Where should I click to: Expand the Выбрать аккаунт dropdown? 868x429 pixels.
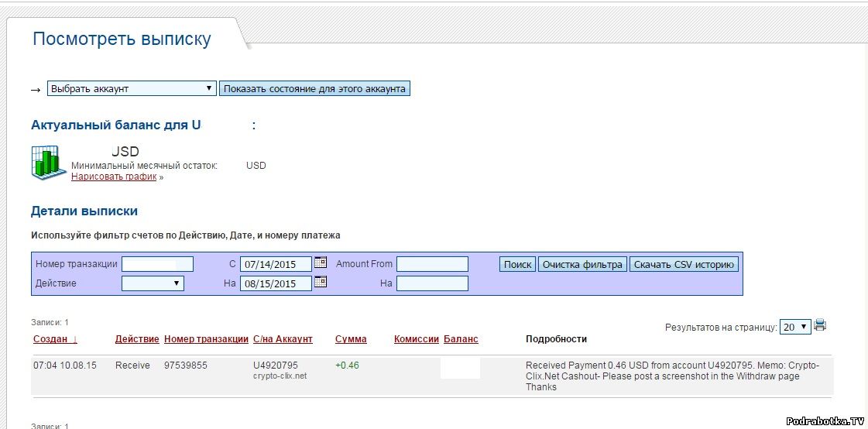click(x=132, y=88)
